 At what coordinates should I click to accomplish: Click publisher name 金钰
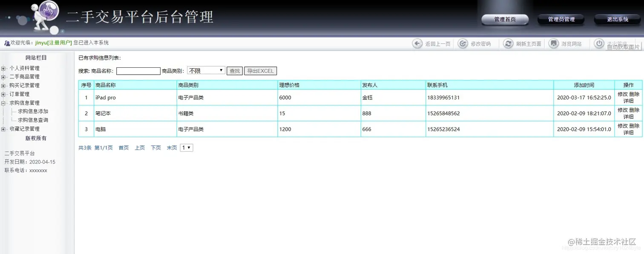(x=367, y=98)
